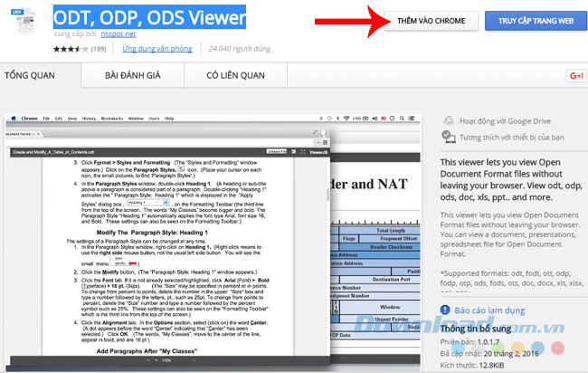Click the device compatibility check icon
Viewport: 588px width, 373px height.
448,137
